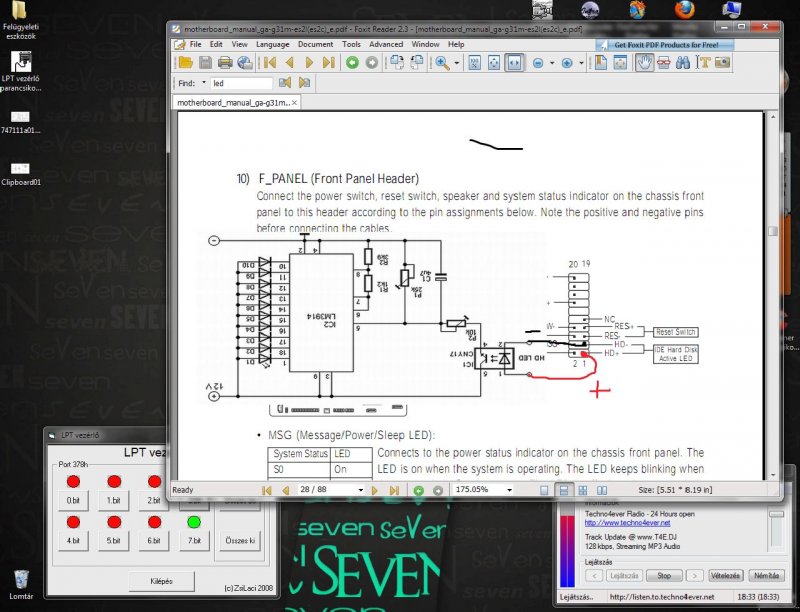Toggle 7.bit in LPT vezérlő window
The image size is (800, 612).
(x=194, y=541)
